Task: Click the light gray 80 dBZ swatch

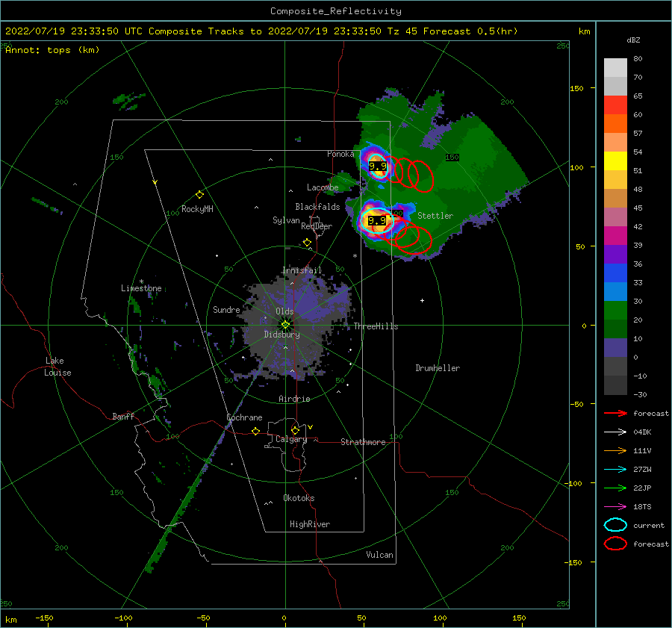Action: click(x=615, y=67)
